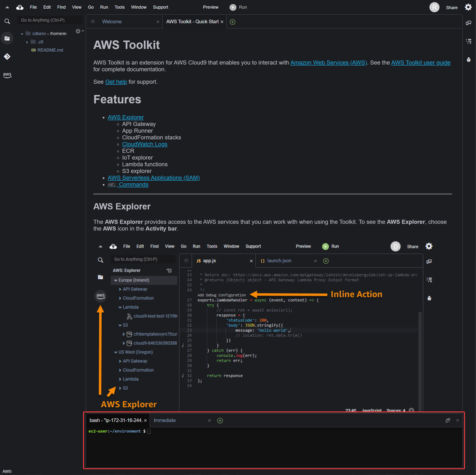Expand the .c9 folder

(27, 42)
